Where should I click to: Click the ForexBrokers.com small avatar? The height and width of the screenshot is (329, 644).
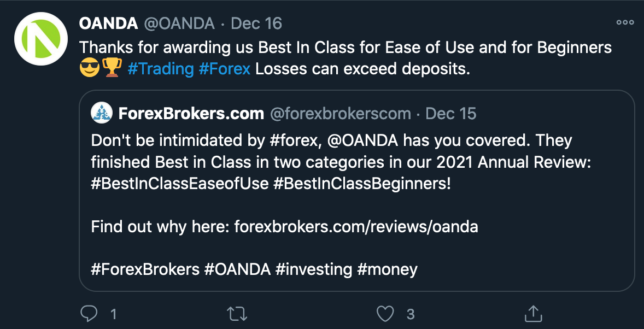pyautogui.click(x=102, y=113)
